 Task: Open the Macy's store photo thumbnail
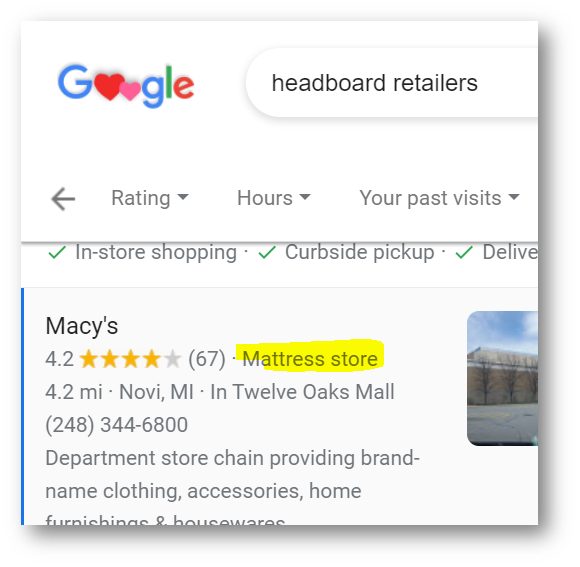(502, 379)
